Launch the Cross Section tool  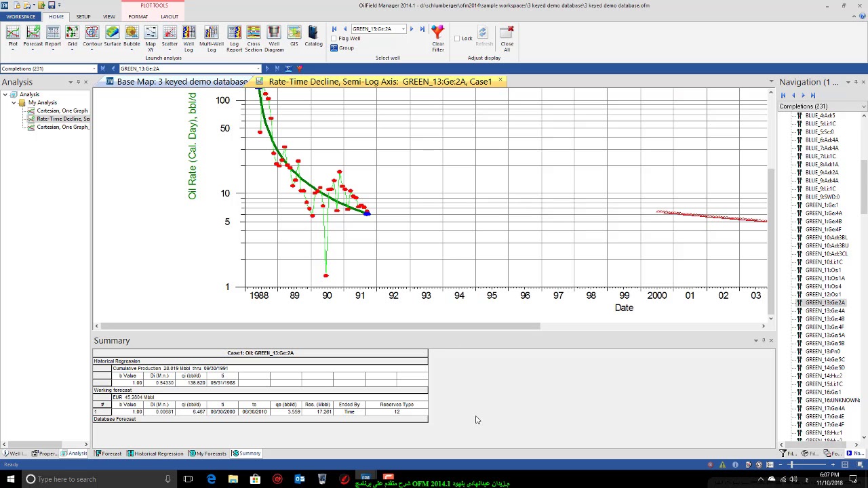pos(254,39)
